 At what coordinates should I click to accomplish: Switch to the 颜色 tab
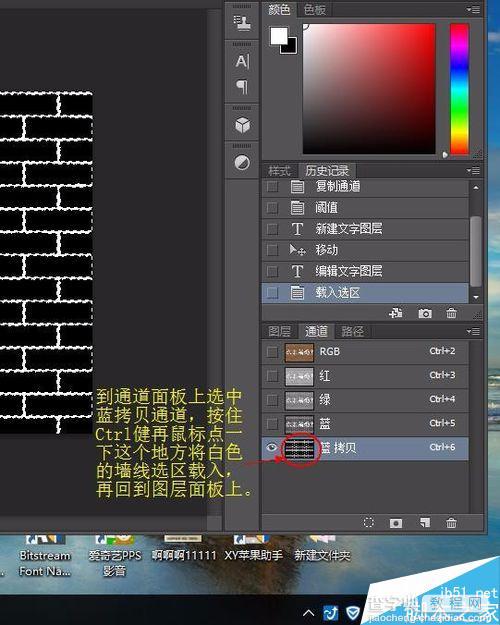click(x=279, y=10)
